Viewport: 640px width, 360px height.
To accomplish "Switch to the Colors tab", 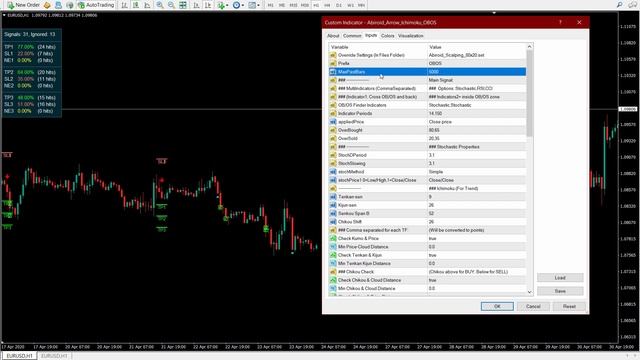I will [387, 36].
